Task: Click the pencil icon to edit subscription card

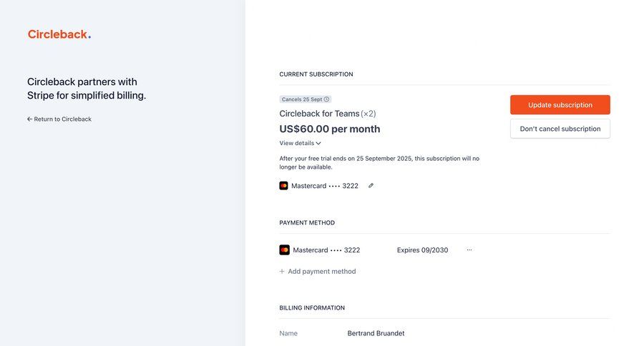Action: pos(371,186)
